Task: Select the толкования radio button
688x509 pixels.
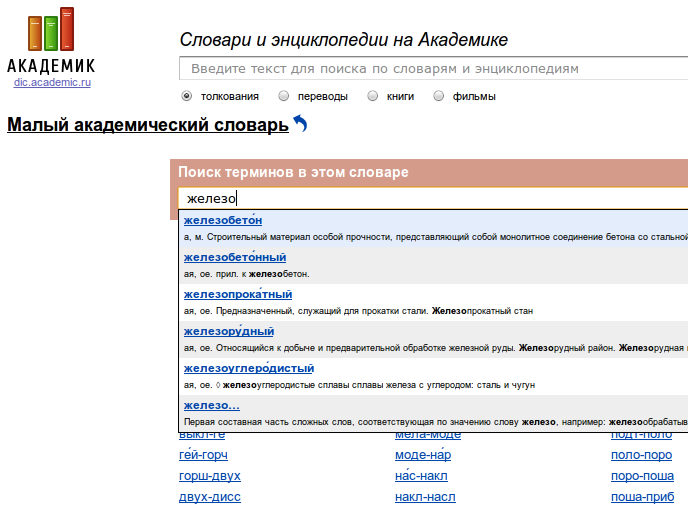Action: pos(187,97)
